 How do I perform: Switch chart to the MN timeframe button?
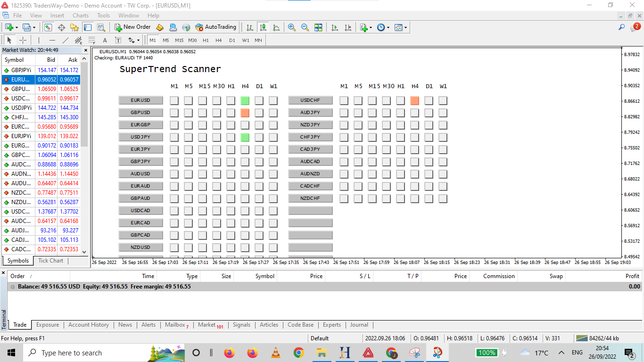(x=258, y=40)
